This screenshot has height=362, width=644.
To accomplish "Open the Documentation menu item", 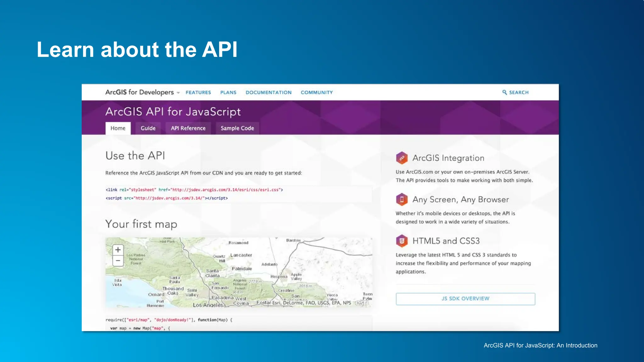I will pyautogui.click(x=269, y=92).
